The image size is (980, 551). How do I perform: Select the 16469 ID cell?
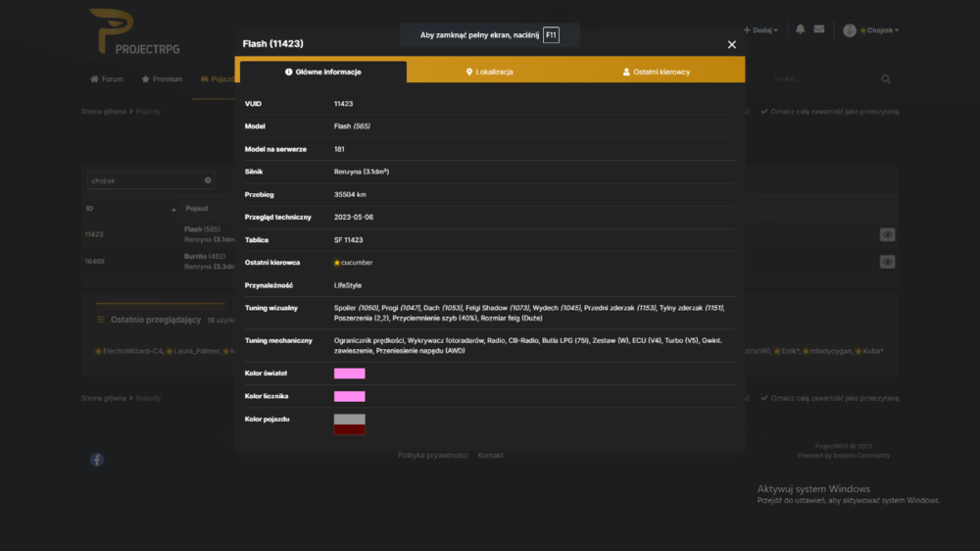[94, 262]
